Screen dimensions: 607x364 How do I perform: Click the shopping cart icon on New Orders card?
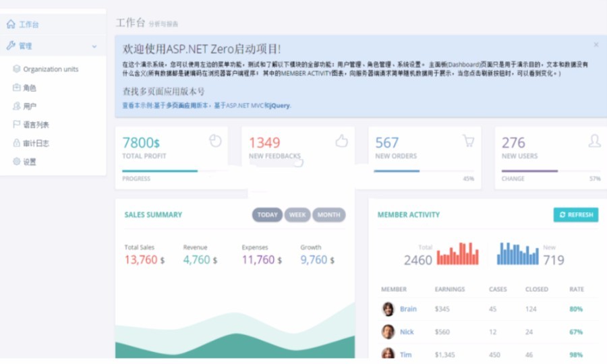coord(469,141)
